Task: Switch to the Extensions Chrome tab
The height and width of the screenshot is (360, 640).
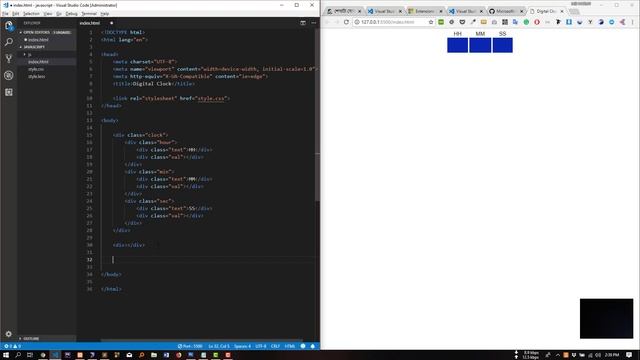Action: pos(424,11)
